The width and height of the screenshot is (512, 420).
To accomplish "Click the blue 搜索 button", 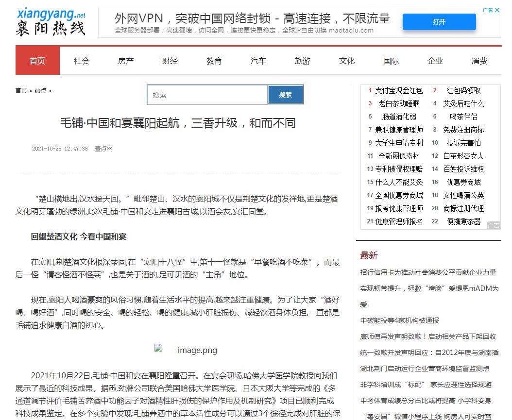I will [x=286, y=95].
